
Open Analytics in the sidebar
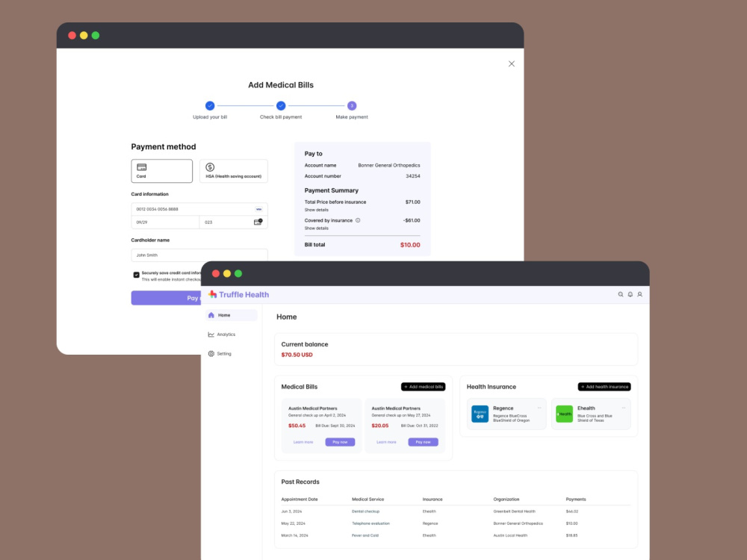pyautogui.click(x=222, y=335)
